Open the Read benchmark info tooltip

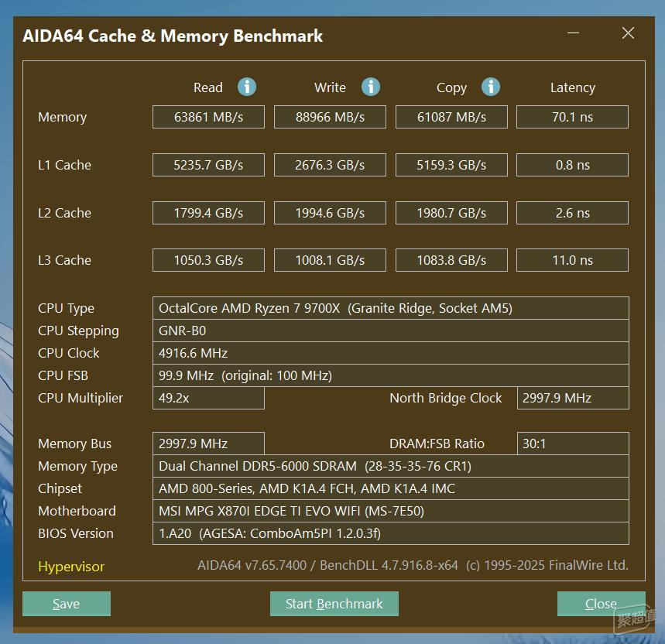(x=247, y=87)
